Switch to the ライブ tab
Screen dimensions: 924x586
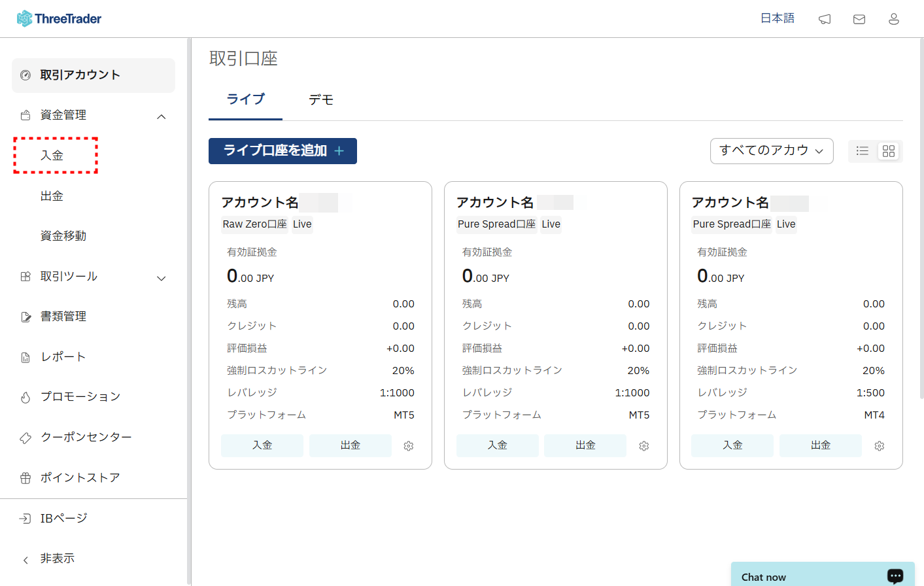point(245,99)
